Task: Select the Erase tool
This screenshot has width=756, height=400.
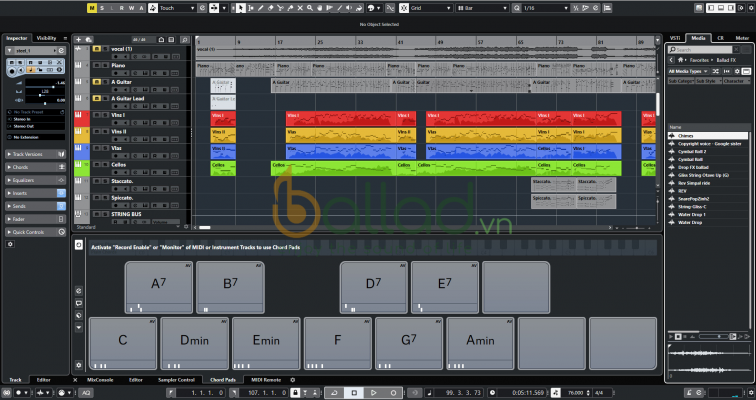Action: 270,8
